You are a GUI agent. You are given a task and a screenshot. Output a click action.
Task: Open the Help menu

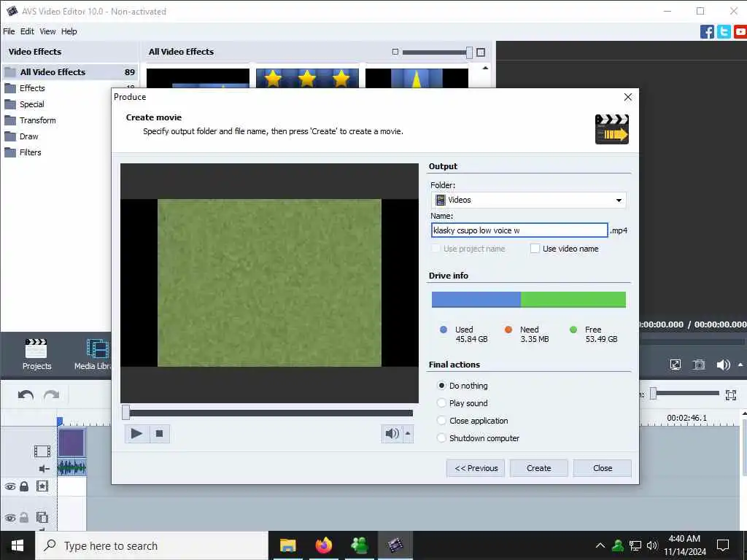pyautogui.click(x=69, y=31)
